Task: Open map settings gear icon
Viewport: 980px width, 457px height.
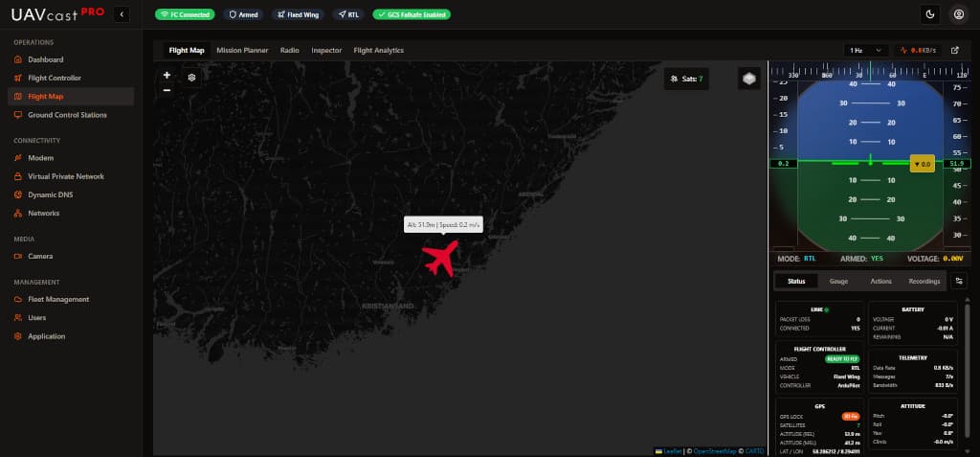Action: pyautogui.click(x=191, y=78)
